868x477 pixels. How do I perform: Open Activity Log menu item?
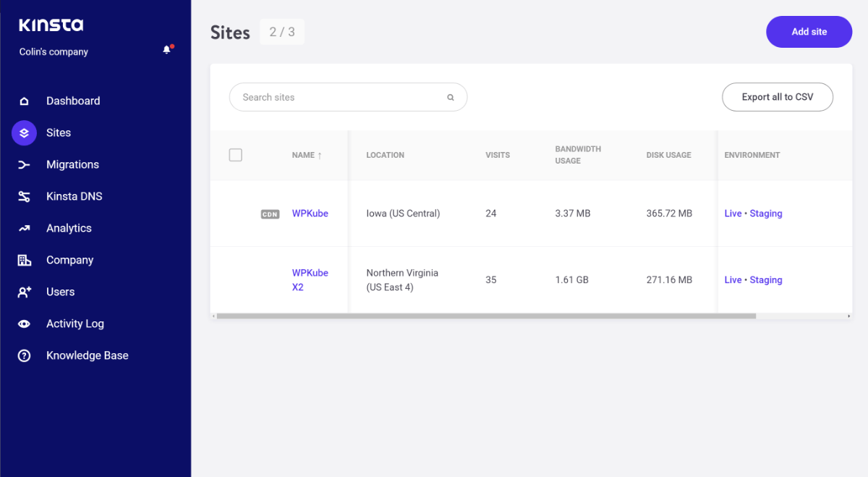pos(75,324)
